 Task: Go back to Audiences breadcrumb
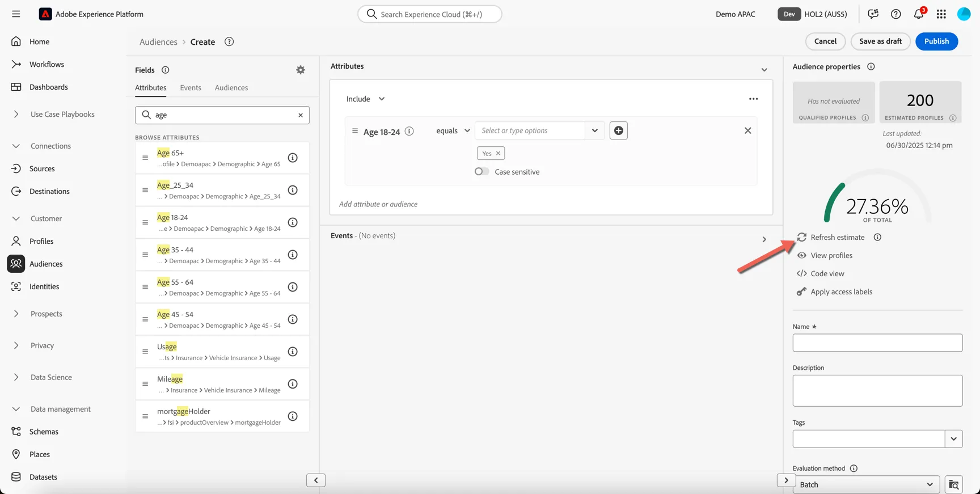pos(158,42)
